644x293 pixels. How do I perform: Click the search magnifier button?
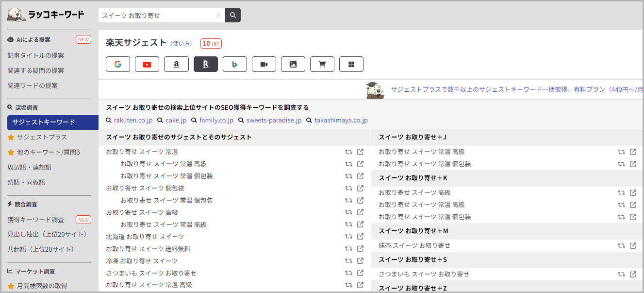click(x=233, y=15)
